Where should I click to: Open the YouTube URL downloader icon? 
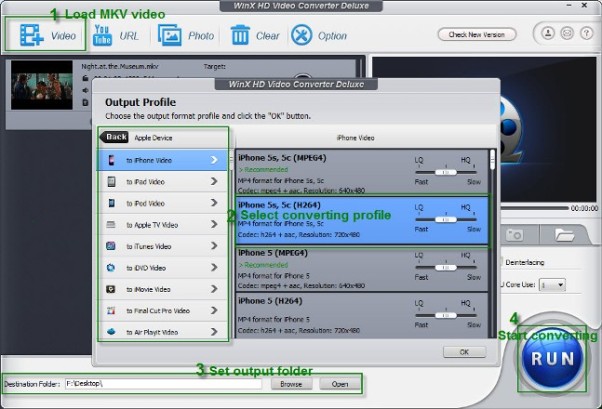pyautogui.click(x=103, y=35)
